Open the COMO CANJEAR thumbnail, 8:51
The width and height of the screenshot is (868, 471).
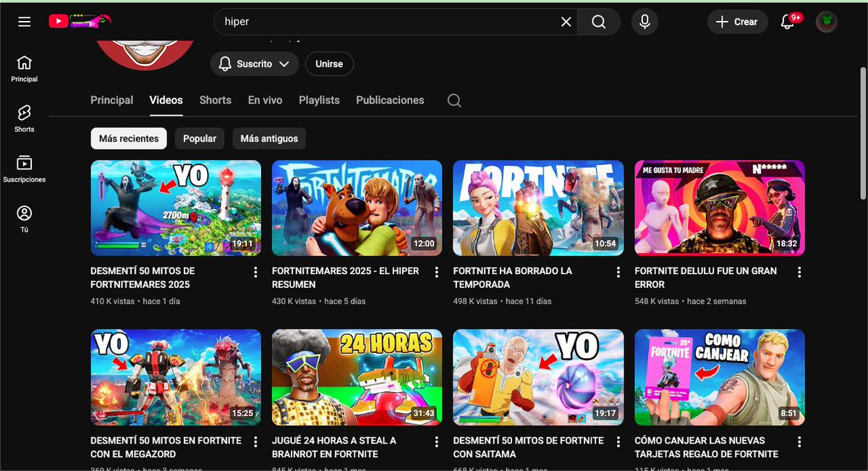click(x=720, y=377)
